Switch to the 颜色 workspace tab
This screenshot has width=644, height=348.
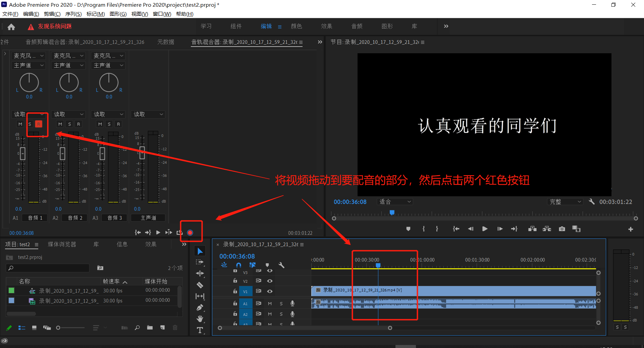296,26
